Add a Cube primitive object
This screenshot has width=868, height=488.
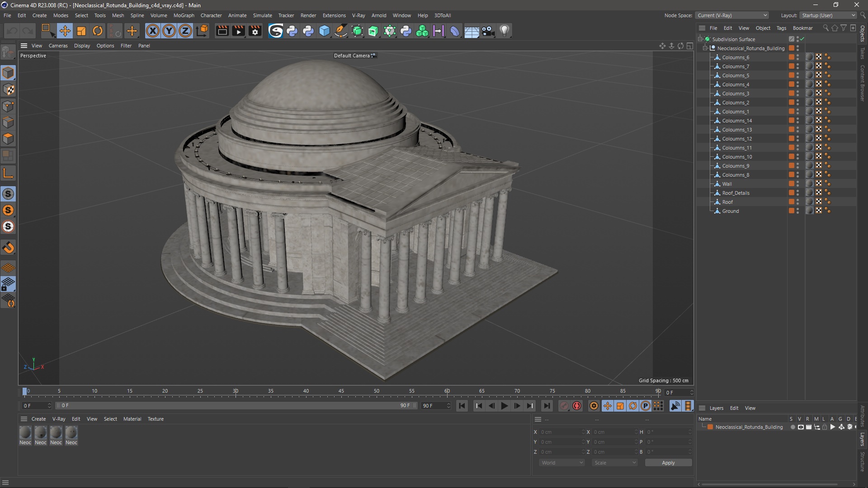click(x=325, y=31)
